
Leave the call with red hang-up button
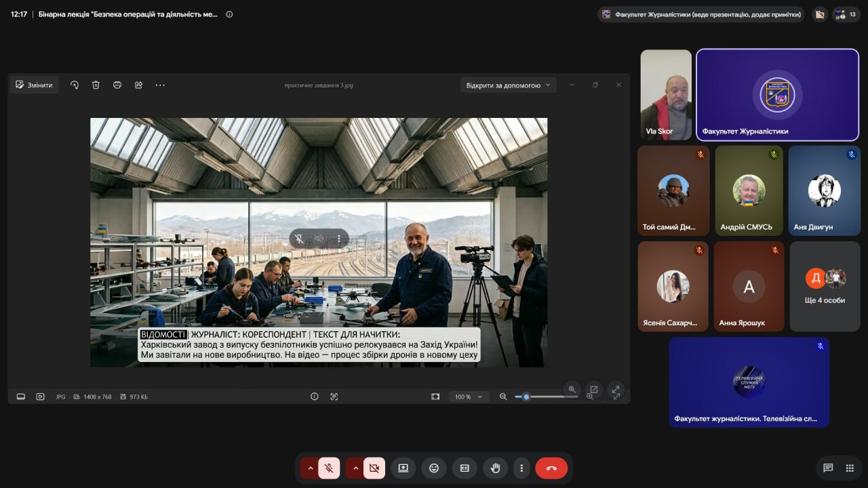tap(551, 468)
